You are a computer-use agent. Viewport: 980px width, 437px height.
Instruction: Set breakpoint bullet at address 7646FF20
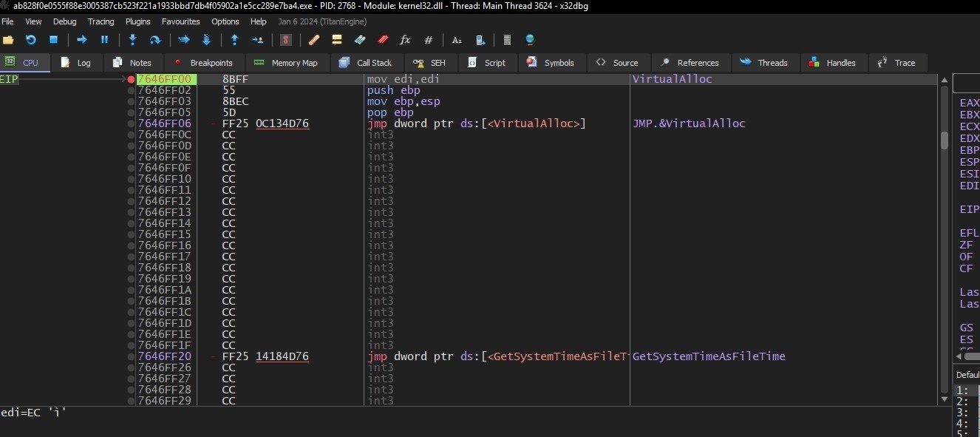click(131, 356)
